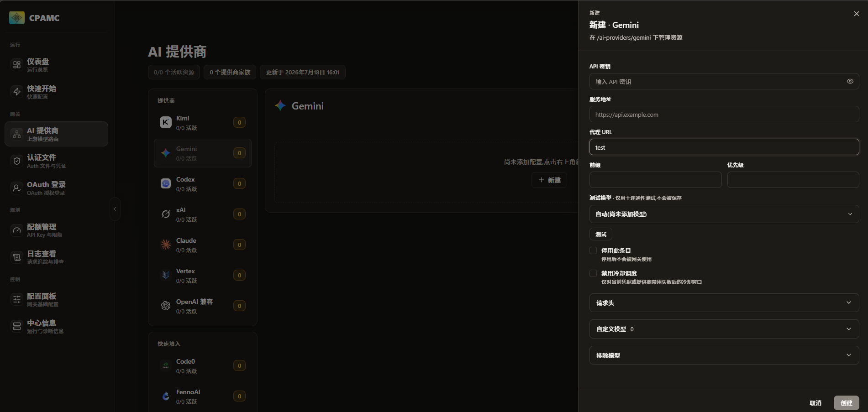Click the + 新建 button in the main panel
The width and height of the screenshot is (868, 412).
coord(549,180)
